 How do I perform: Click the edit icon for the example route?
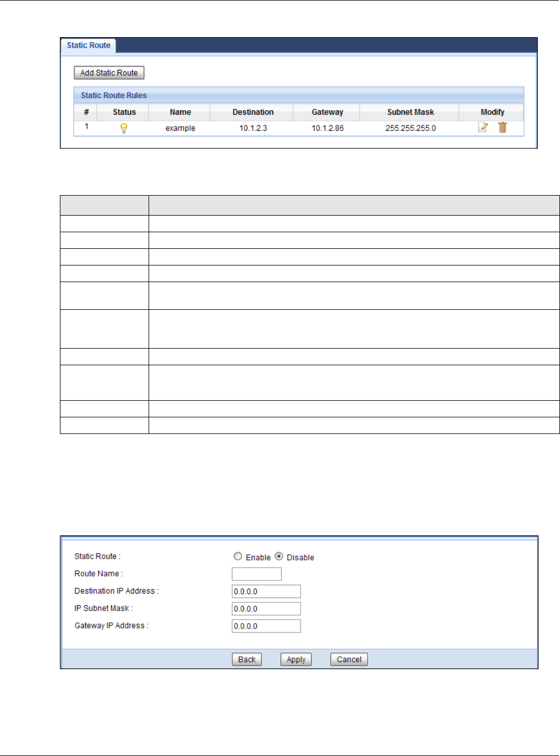[x=483, y=127]
